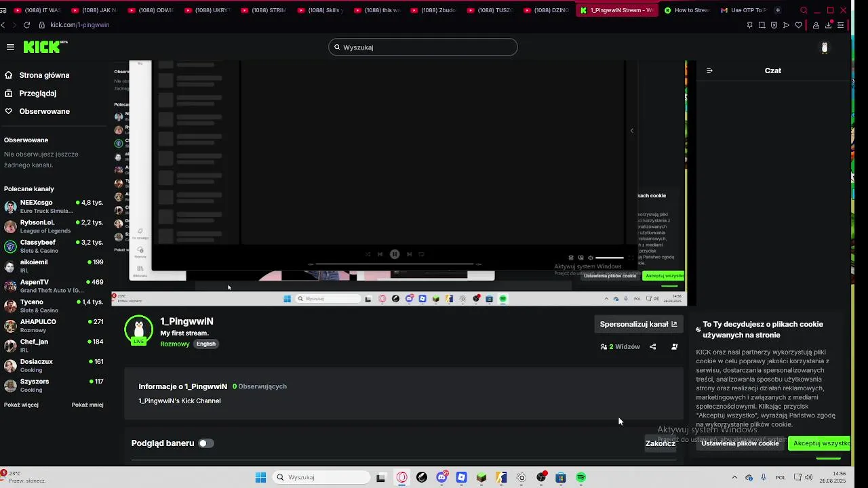The height and width of the screenshot is (488, 868).
Task: Click the 0 Obserwujących followers text
Action: (x=260, y=386)
